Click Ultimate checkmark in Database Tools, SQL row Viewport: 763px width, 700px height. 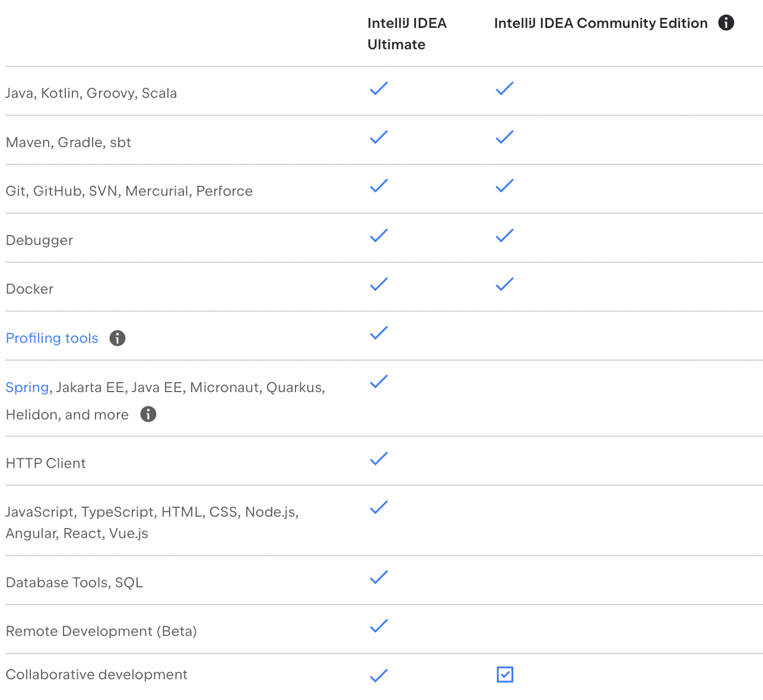click(379, 577)
